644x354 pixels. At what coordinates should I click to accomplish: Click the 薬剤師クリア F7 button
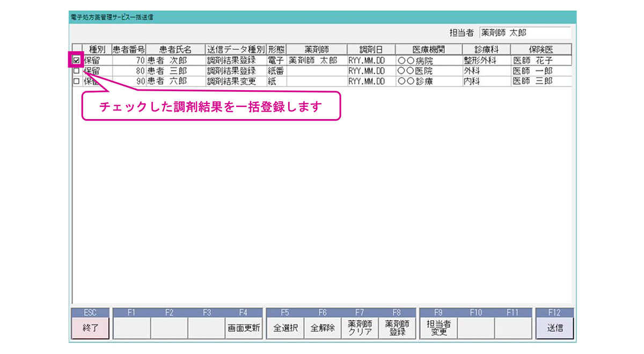click(x=360, y=328)
